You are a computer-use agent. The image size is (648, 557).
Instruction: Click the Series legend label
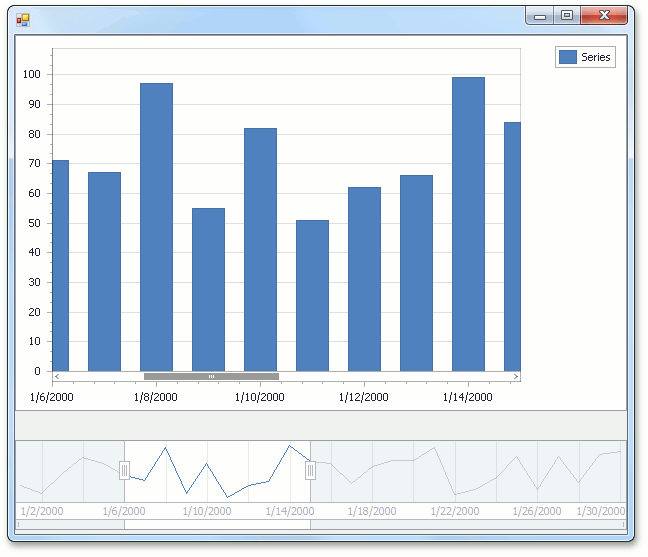pyautogui.click(x=596, y=57)
